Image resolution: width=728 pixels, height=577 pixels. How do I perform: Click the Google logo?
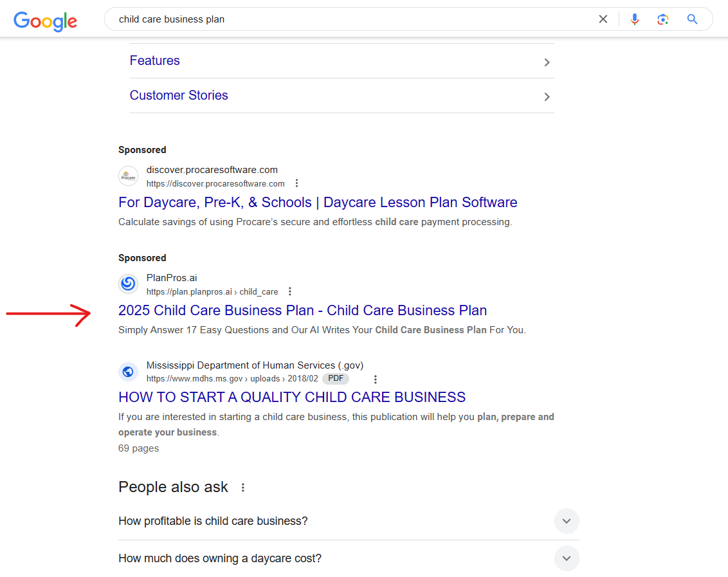(46, 21)
